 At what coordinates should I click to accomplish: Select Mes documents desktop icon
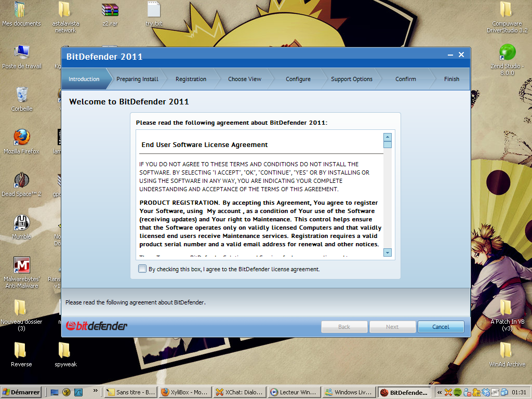21,14
